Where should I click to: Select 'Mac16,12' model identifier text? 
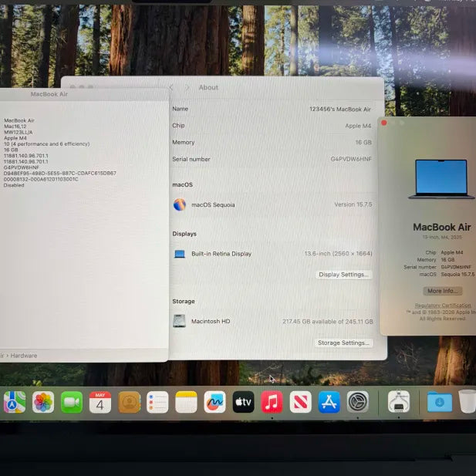point(15,127)
